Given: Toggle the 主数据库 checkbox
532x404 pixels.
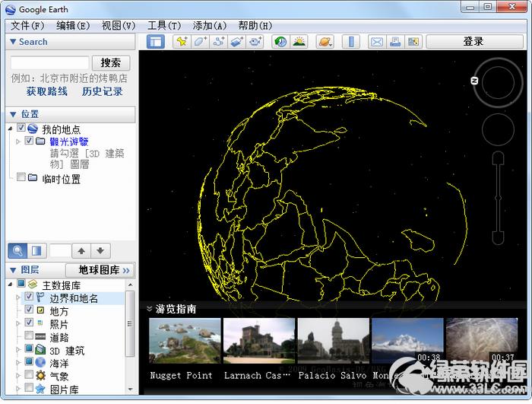Looking at the screenshot, I should [21, 283].
